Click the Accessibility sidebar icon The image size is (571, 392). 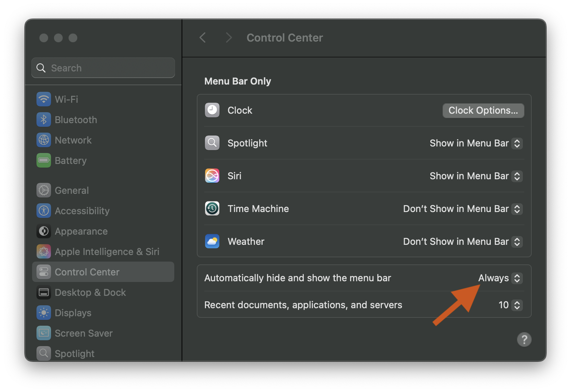(44, 211)
